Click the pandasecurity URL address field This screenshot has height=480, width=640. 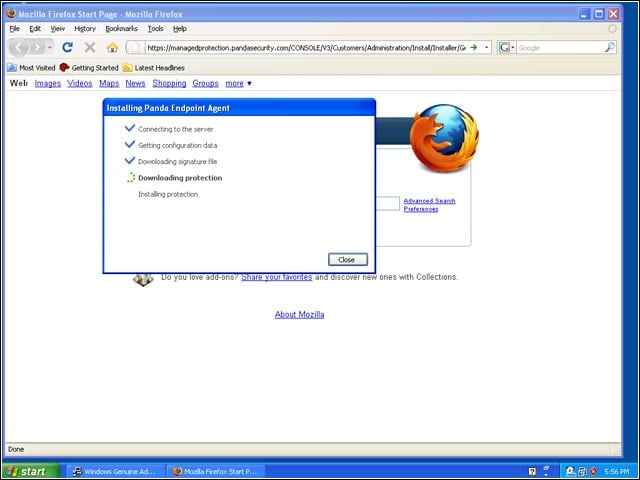[x=306, y=48]
